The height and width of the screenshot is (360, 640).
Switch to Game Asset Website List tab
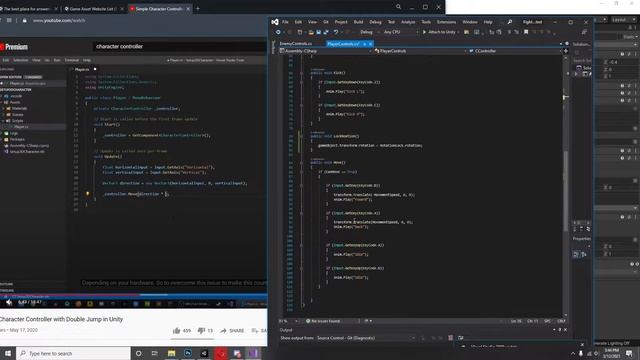pyautogui.click(x=93, y=9)
